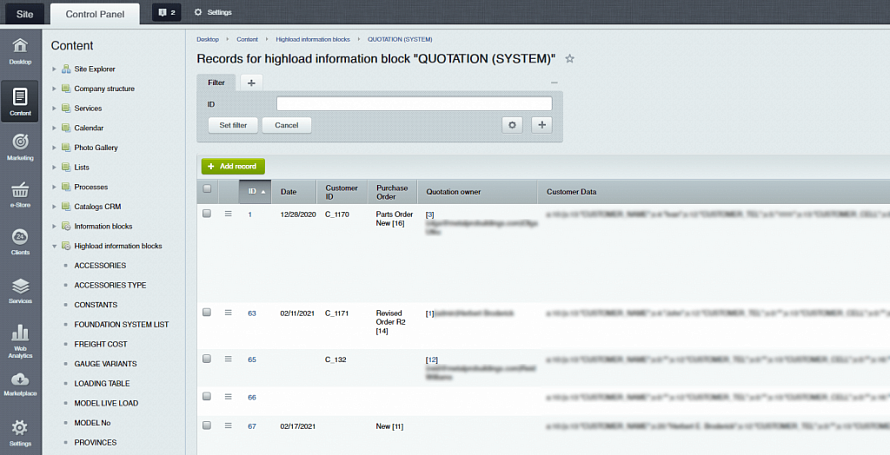Open the Clients sidebar section
The image size is (890, 455).
pyautogui.click(x=20, y=242)
